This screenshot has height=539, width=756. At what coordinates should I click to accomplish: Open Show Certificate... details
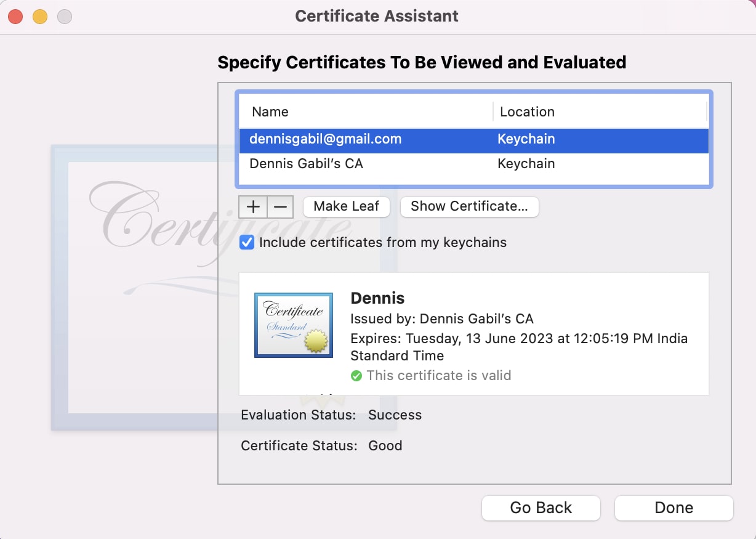(x=469, y=207)
